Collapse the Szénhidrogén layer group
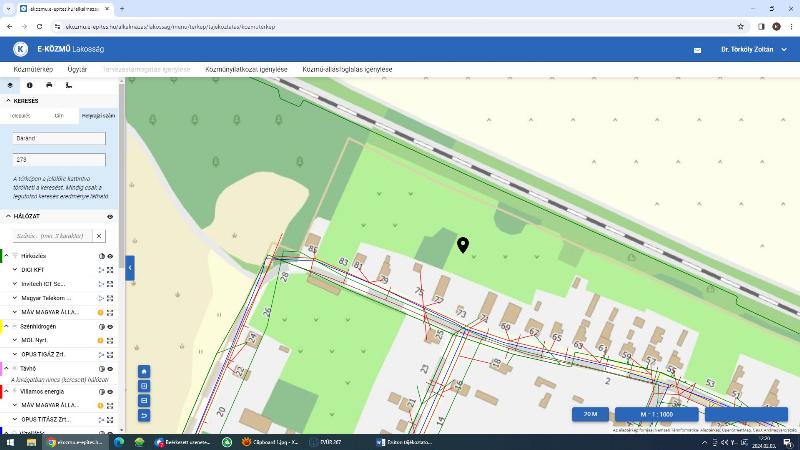This screenshot has width=800, height=450. [x=14, y=327]
